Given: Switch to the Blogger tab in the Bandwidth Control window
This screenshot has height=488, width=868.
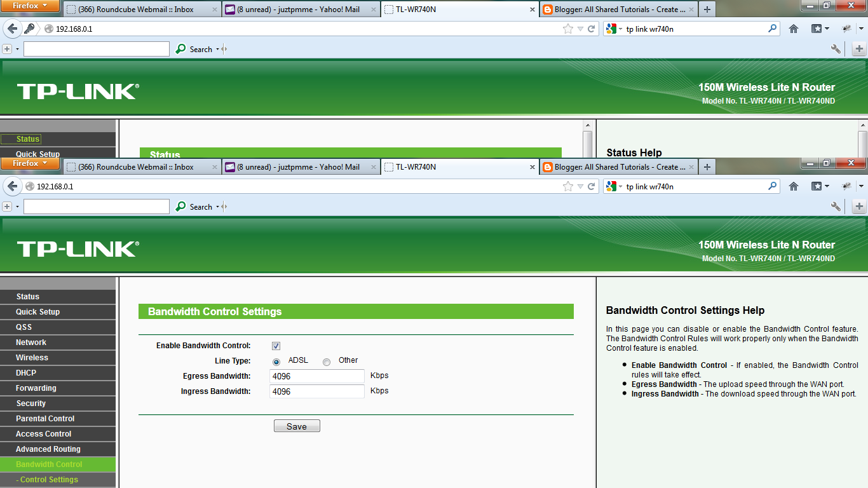Looking at the screenshot, I should [x=618, y=167].
